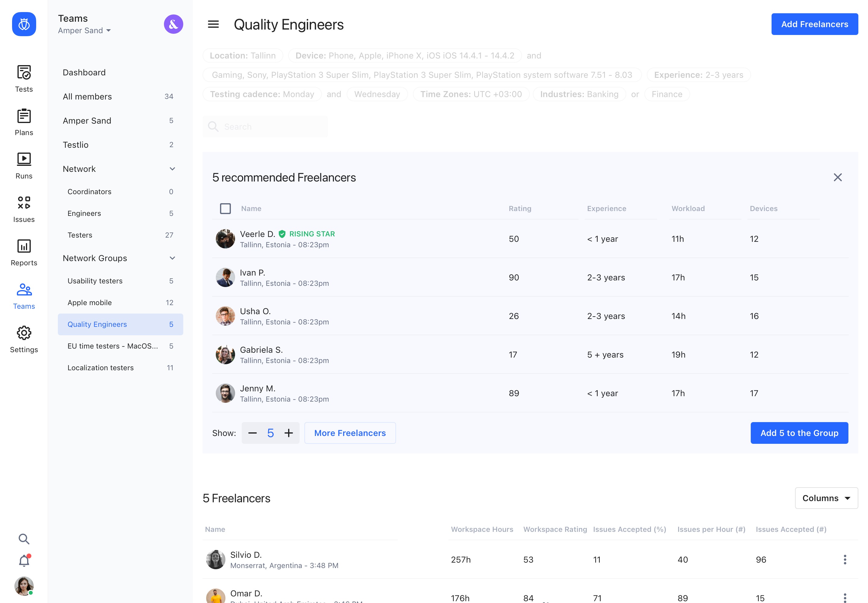Tick the select-all freelancers checkbox
Image resolution: width=868 pixels, height=603 pixels.
click(225, 209)
